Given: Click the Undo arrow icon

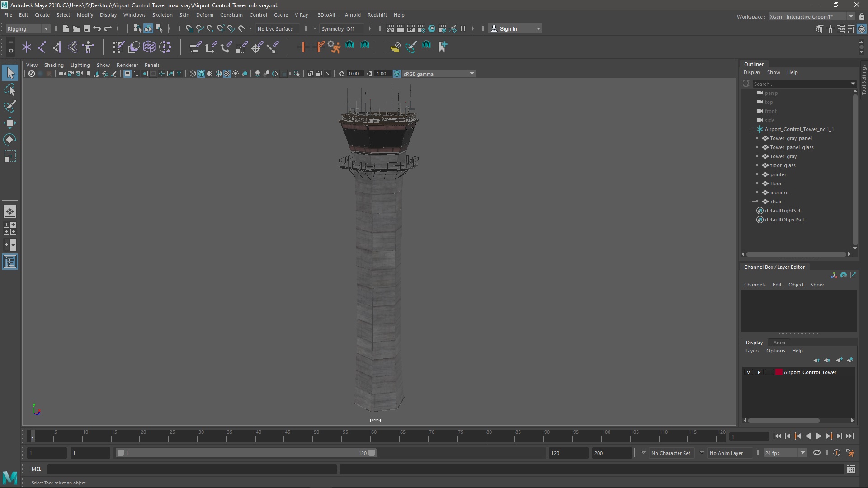Looking at the screenshot, I should pyautogui.click(x=97, y=28).
